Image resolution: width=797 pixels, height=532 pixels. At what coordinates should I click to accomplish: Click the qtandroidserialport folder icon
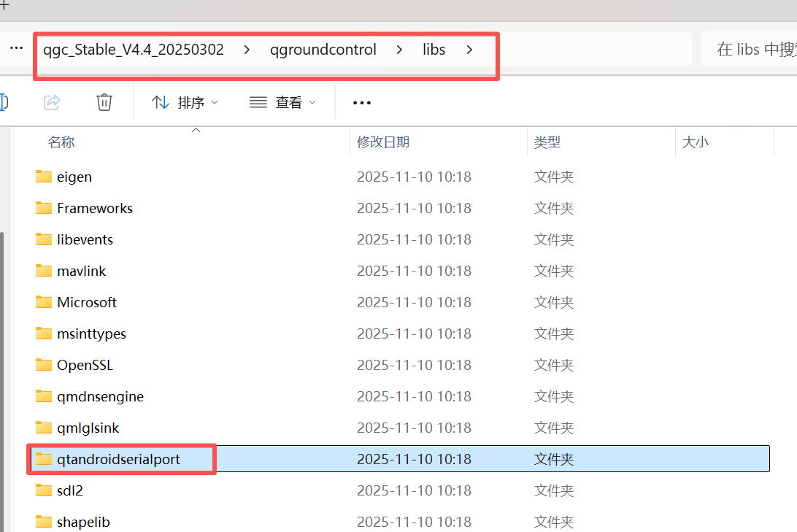44,459
